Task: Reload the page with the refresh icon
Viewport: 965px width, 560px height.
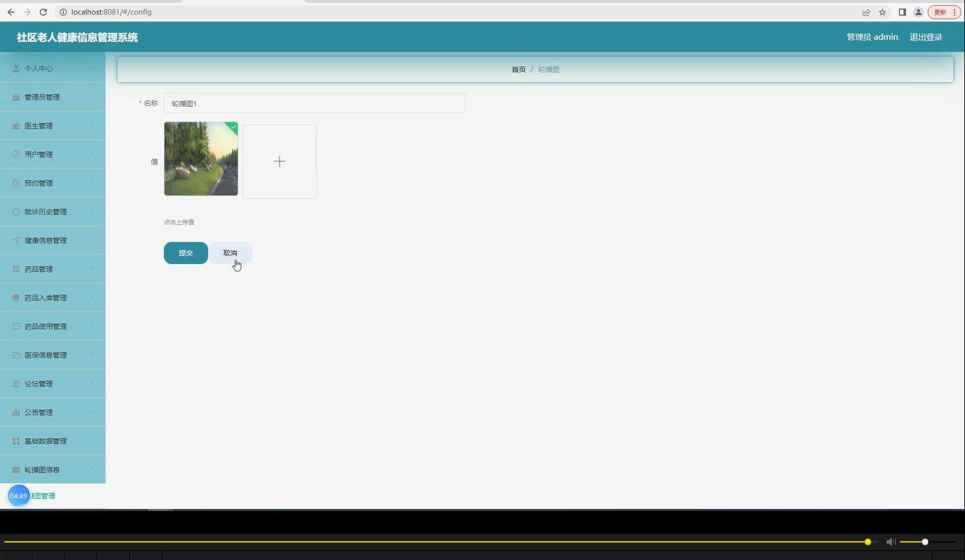Action: point(43,12)
